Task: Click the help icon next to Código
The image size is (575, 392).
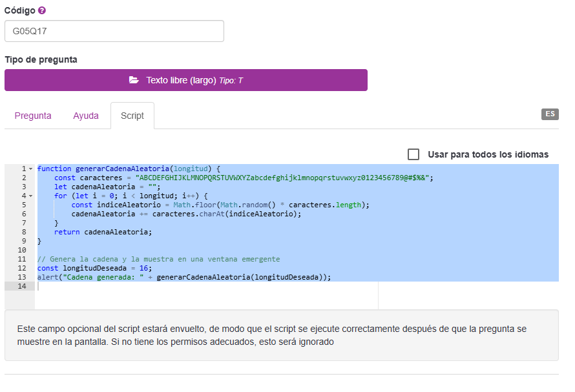Action: pos(42,11)
